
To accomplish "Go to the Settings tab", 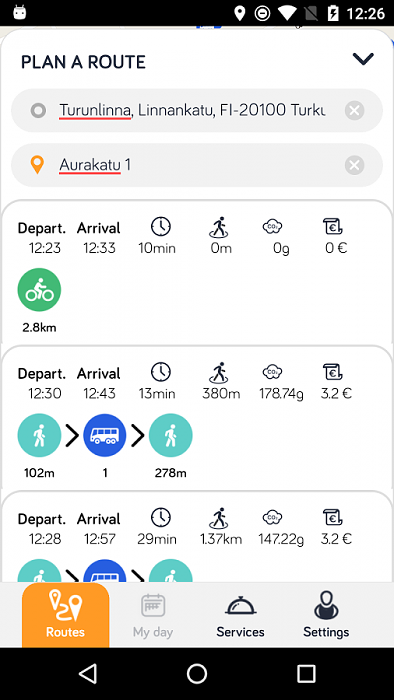I will click(x=326, y=615).
